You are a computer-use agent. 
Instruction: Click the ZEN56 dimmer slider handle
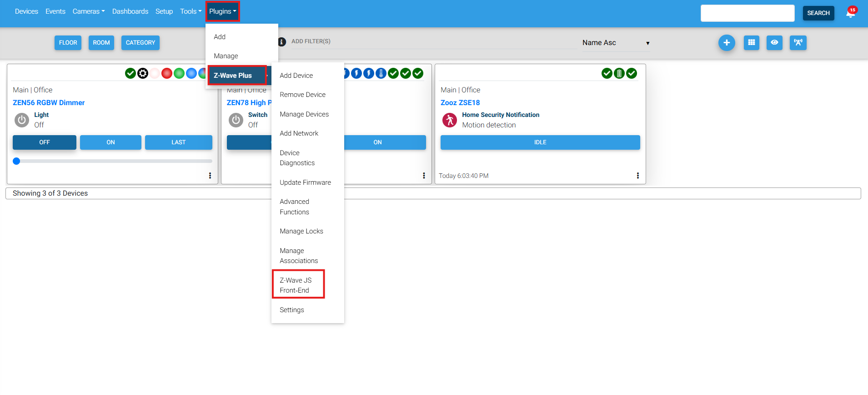coord(16,161)
